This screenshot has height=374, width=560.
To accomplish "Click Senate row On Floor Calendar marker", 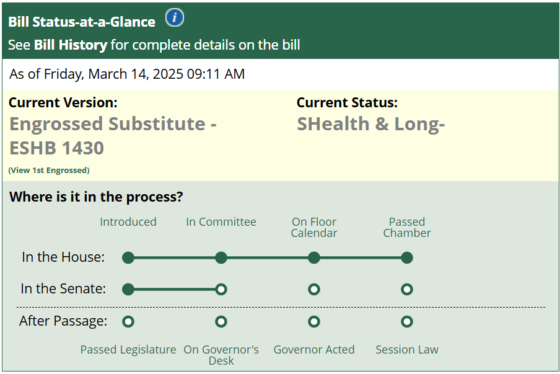I will click(x=314, y=289).
